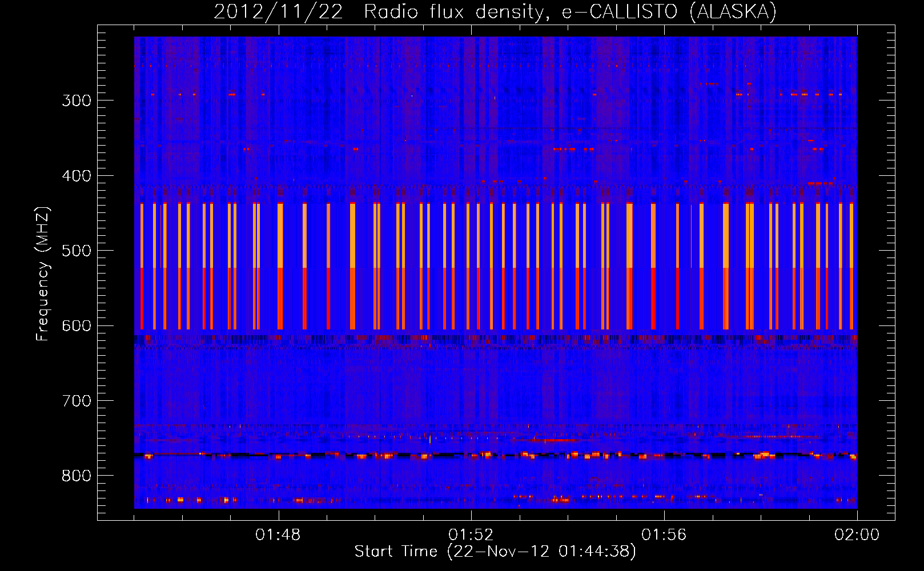Click the '02:00' time axis label
Screen dimensions: 924x571
(x=857, y=535)
